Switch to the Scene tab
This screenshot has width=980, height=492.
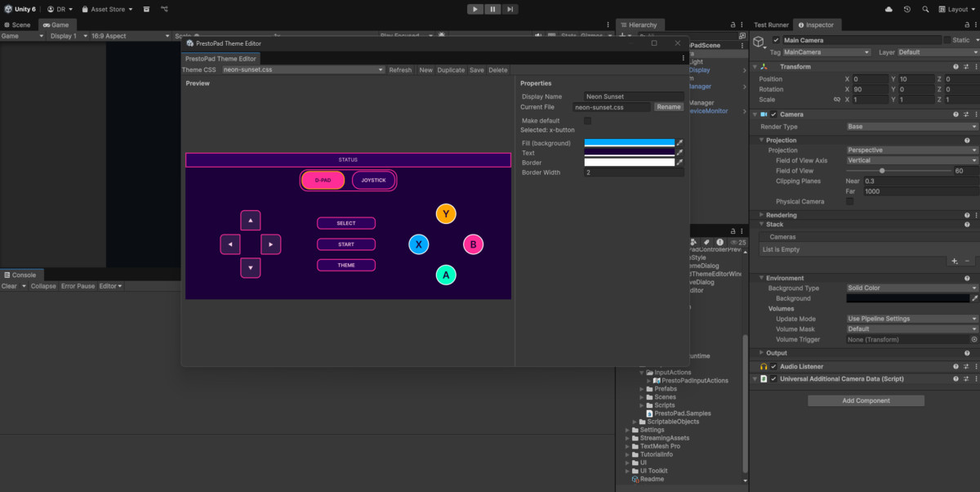click(17, 25)
